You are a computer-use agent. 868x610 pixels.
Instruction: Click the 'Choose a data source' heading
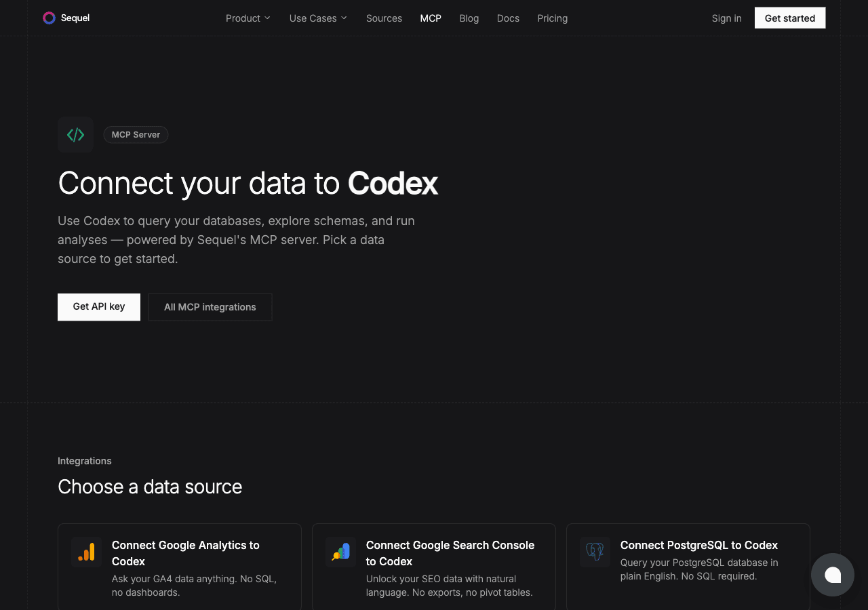150,487
